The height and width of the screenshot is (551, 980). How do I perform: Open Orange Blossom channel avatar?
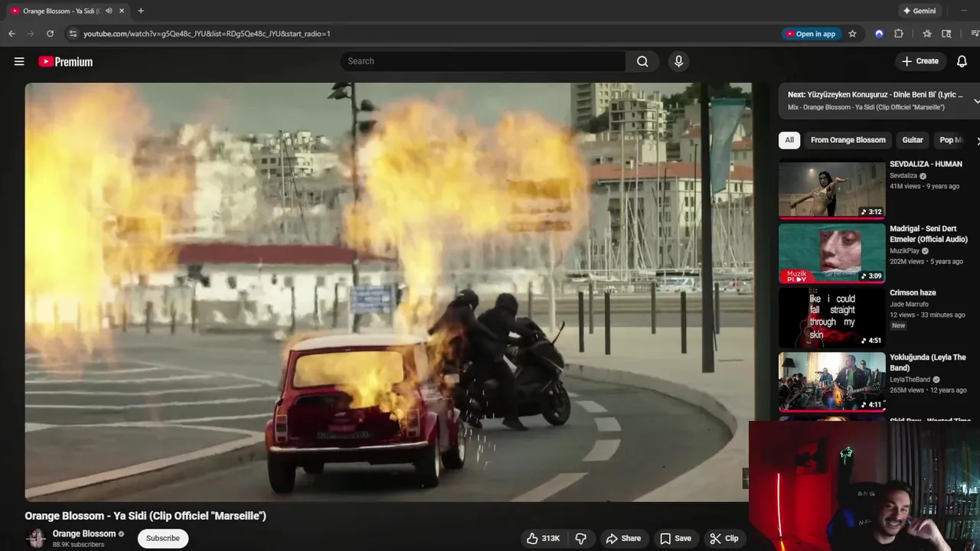[36, 538]
